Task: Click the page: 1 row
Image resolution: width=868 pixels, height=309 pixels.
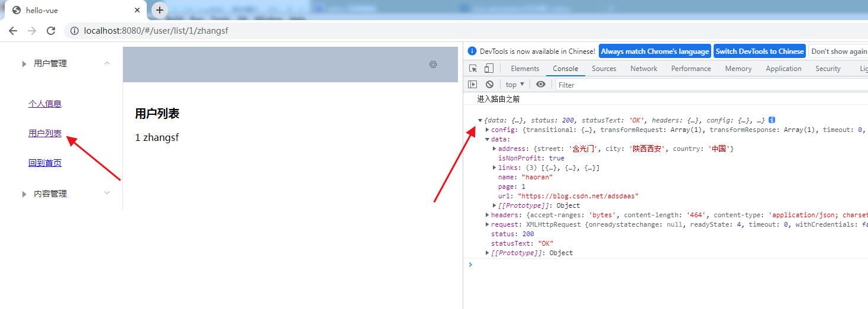Action: click(x=512, y=186)
